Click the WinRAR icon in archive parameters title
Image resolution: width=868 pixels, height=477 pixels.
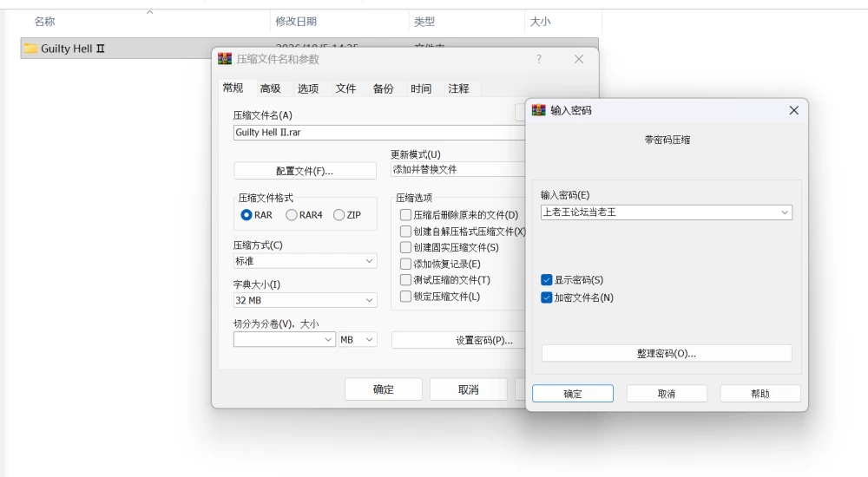point(225,59)
